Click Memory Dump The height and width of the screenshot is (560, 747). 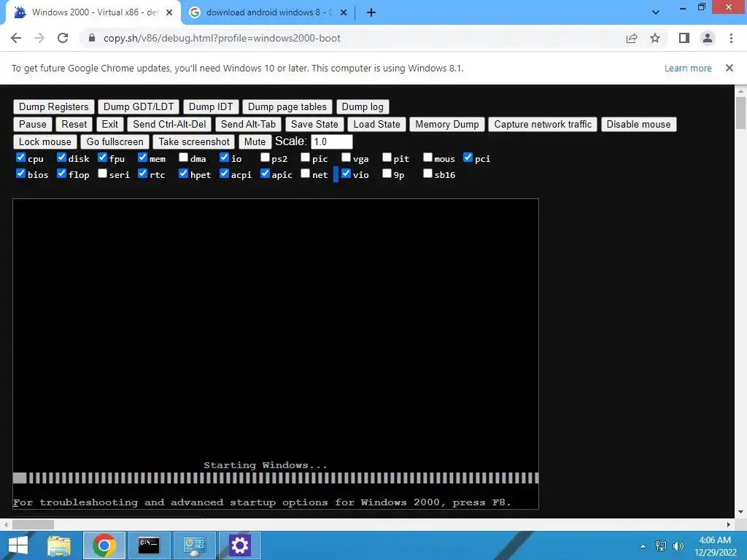coord(447,124)
